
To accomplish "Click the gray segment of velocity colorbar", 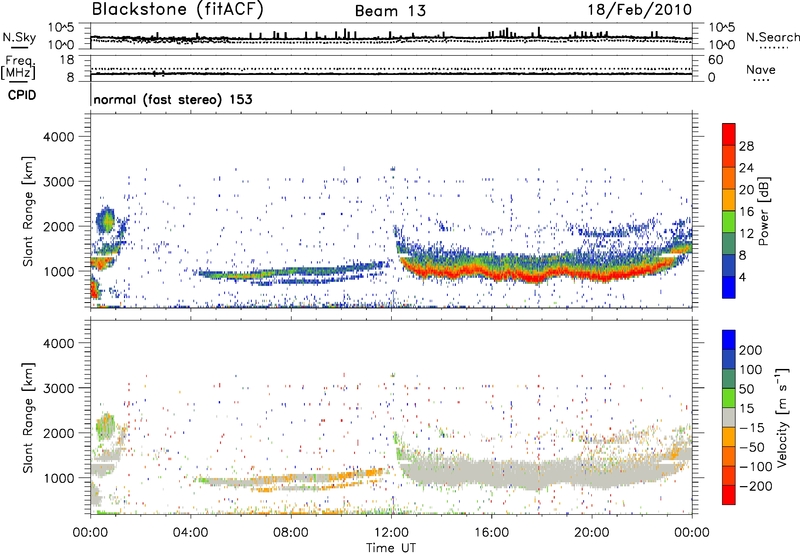I will (x=729, y=417).
